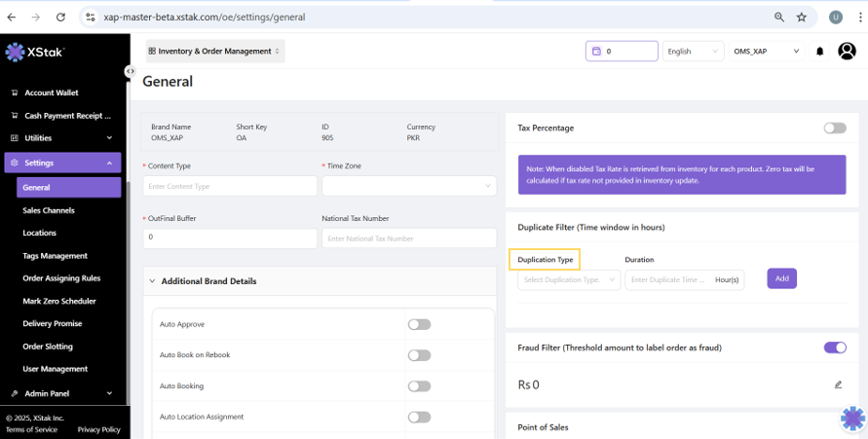Turn on the Auto Approve switch
This screenshot has width=868, height=439.
point(419,324)
